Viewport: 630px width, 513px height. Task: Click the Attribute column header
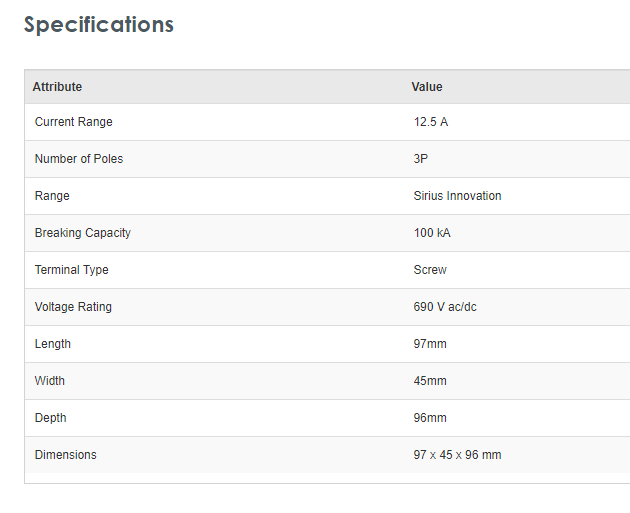pyautogui.click(x=57, y=87)
